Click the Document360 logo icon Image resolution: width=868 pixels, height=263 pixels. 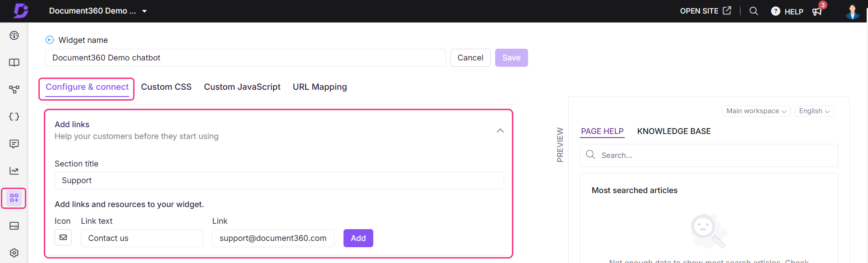(21, 11)
